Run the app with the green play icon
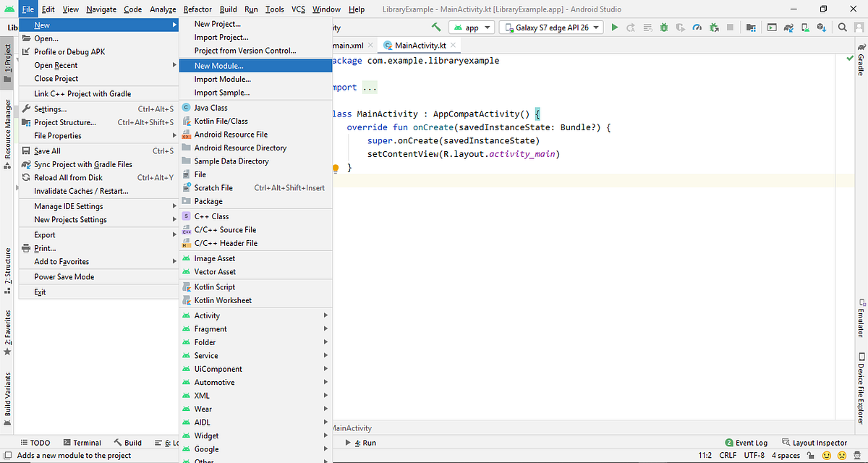The height and width of the screenshot is (463, 868). click(615, 26)
